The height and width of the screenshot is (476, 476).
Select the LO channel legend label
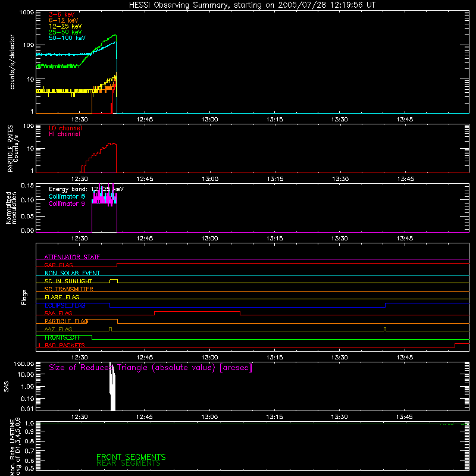click(65, 128)
